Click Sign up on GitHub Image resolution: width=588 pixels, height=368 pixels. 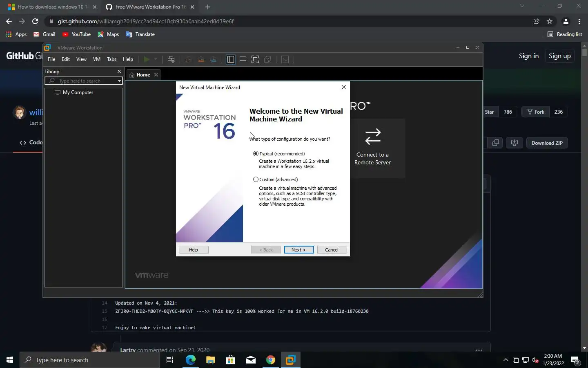(x=560, y=56)
